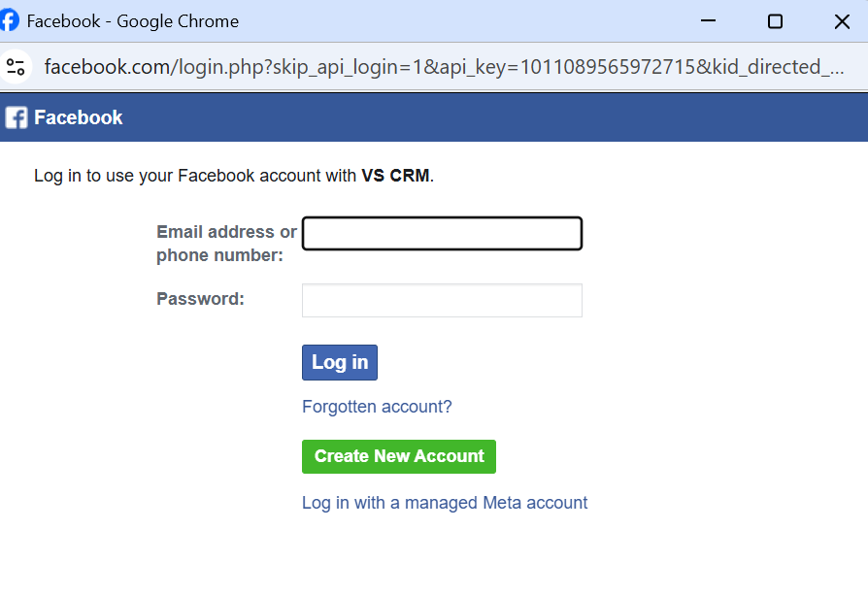Select the Password input field
868x596 pixels.
pos(442,300)
